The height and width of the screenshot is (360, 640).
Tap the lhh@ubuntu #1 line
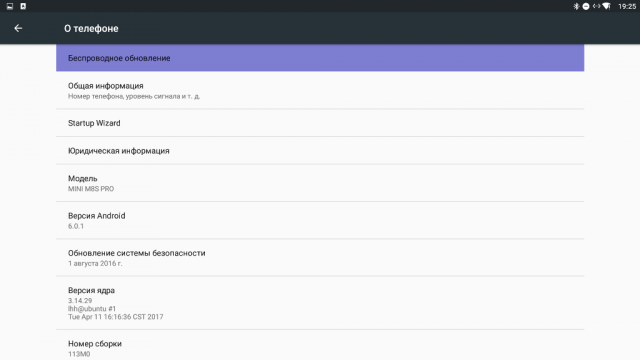[x=92, y=309]
